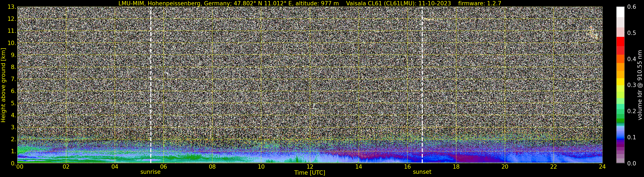Click the colorbar tick label '0.4'
644x177 pixels.
click(x=632, y=59)
